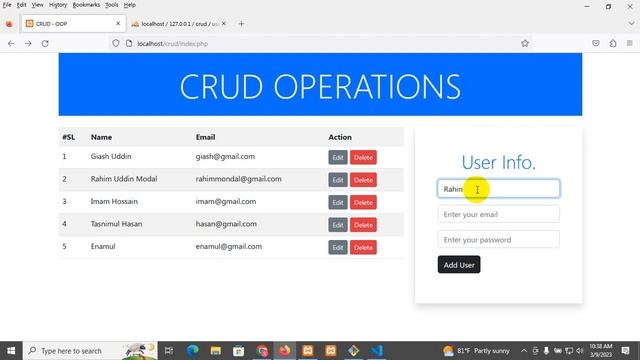Open a new browser tab

(241, 24)
